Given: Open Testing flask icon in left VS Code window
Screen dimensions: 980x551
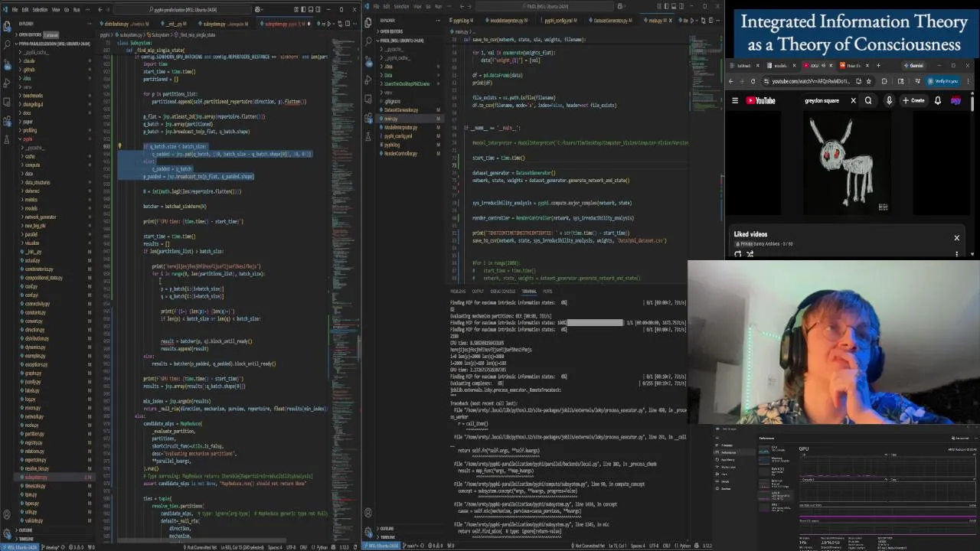Looking at the screenshot, I should pos(6,140).
